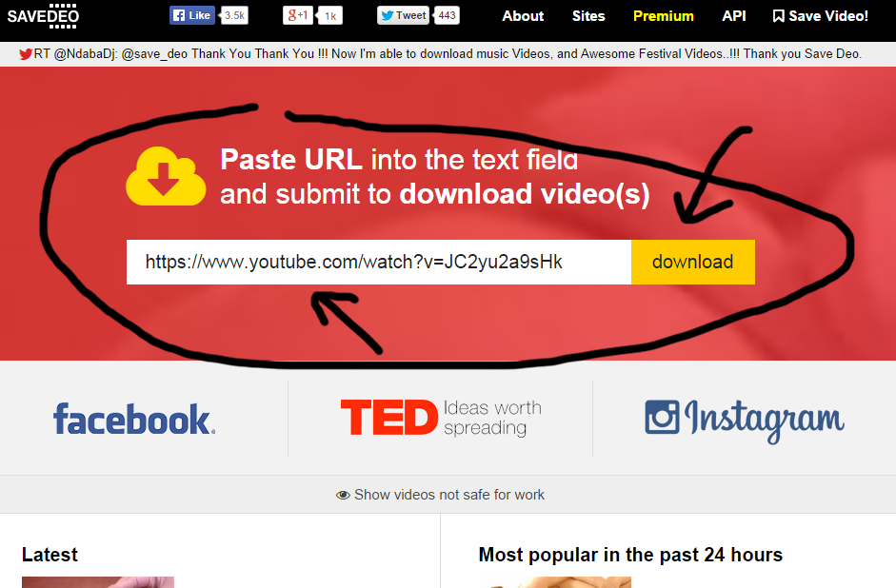Click the Twitter bird icon beside RT text
Viewport: 896px width, 588px height.
pos(25,54)
